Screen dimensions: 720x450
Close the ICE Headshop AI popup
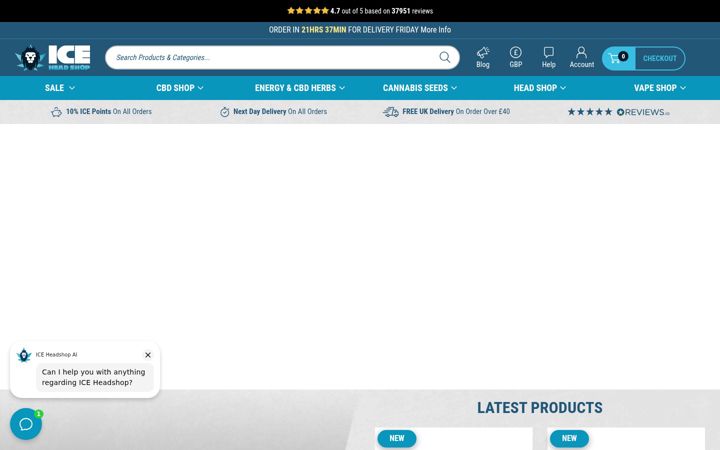[x=148, y=355]
